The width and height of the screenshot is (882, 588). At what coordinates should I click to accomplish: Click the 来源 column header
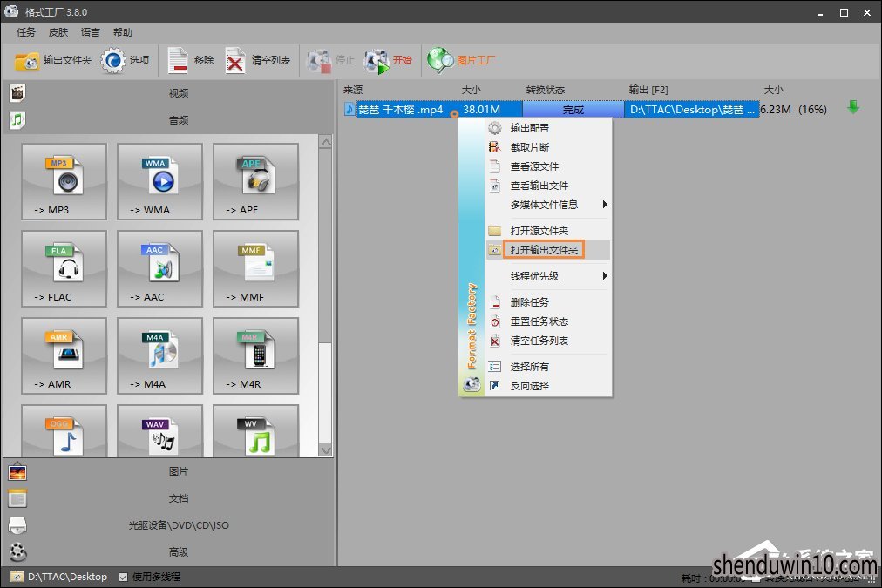pyautogui.click(x=353, y=90)
